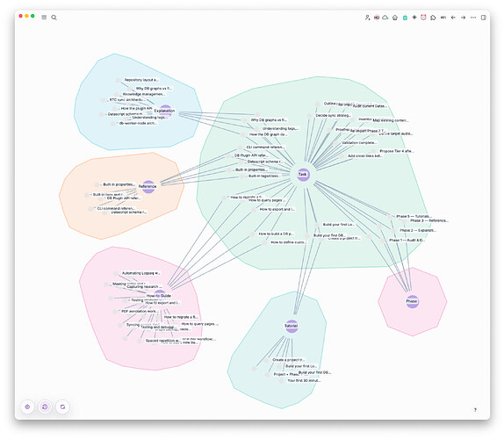Open the plugins puzzle-piece icon
The width and height of the screenshot is (504, 439).
tap(433, 18)
